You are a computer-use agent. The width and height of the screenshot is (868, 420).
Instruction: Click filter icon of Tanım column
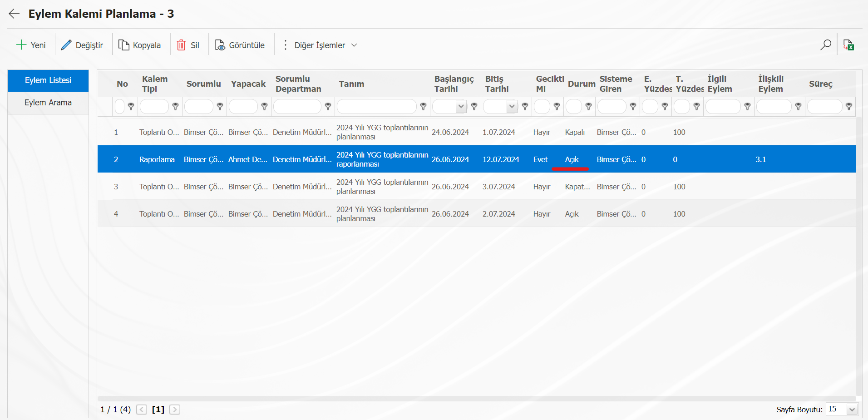[x=423, y=106]
